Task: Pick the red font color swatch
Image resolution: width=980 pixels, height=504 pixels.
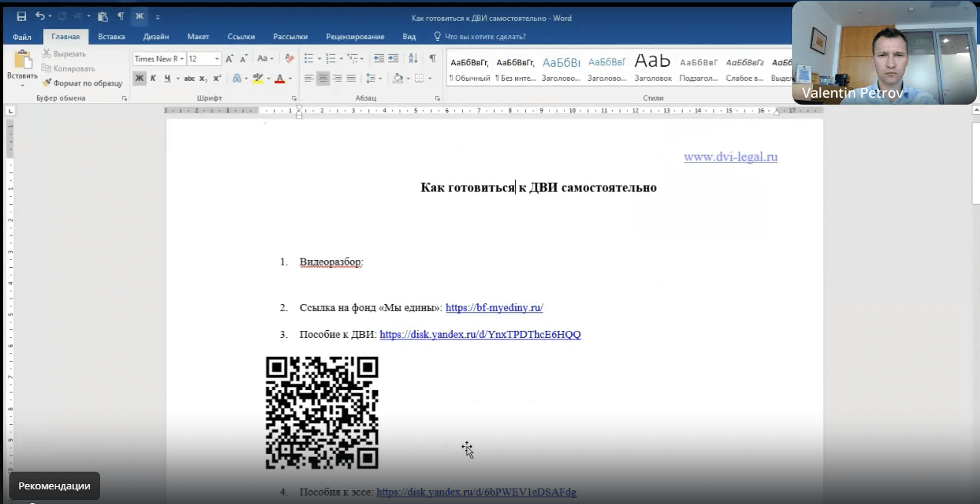Action: [279, 78]
